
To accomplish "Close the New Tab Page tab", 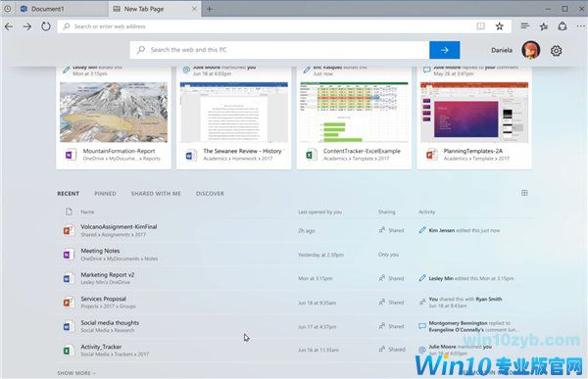I will click(x=194, y=9).
